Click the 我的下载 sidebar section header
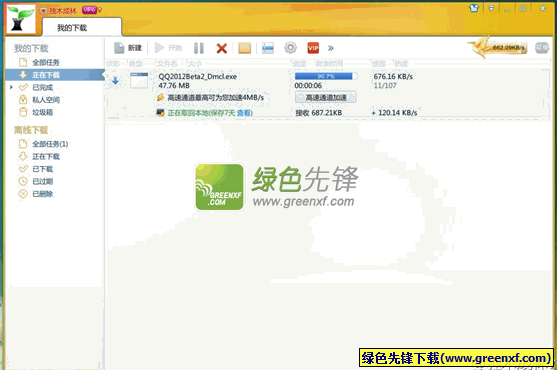Image resolution: width=557 pixels, height=370 pixels. (x=31, y=48)
